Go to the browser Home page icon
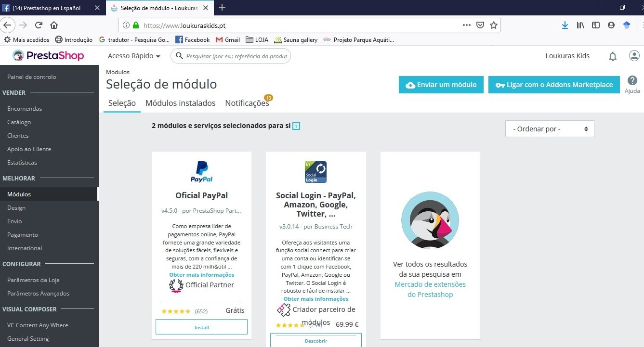This screenshot has width=644, height=347. (x=54, y=25)
